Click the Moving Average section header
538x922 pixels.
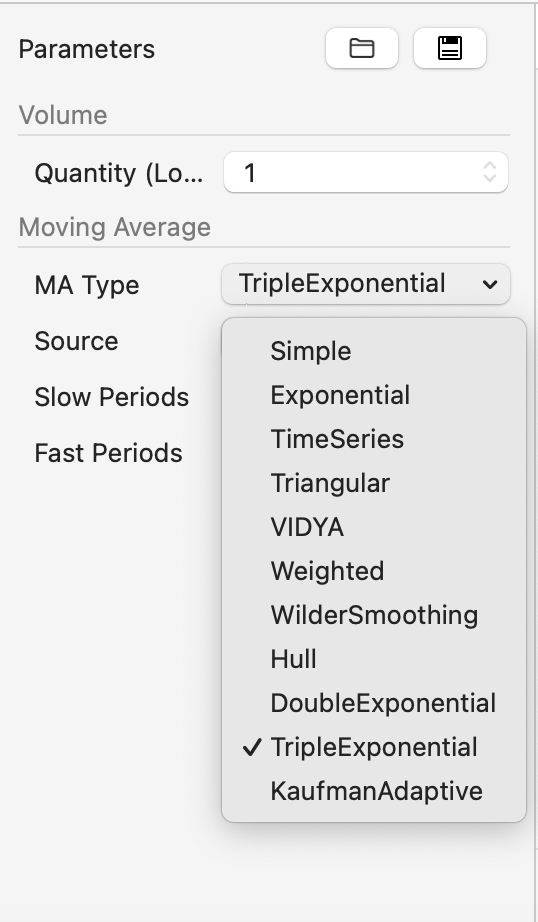pos(115,227)
